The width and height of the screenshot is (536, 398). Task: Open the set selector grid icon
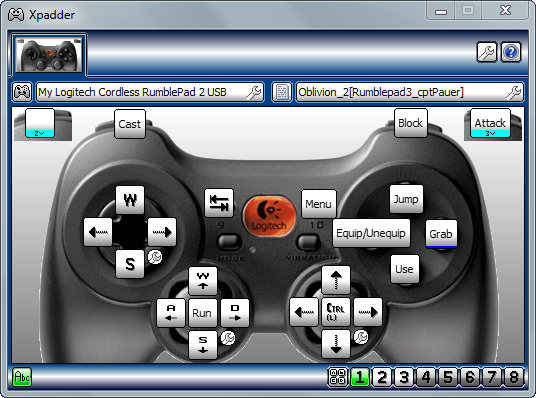tap(337, 377)
